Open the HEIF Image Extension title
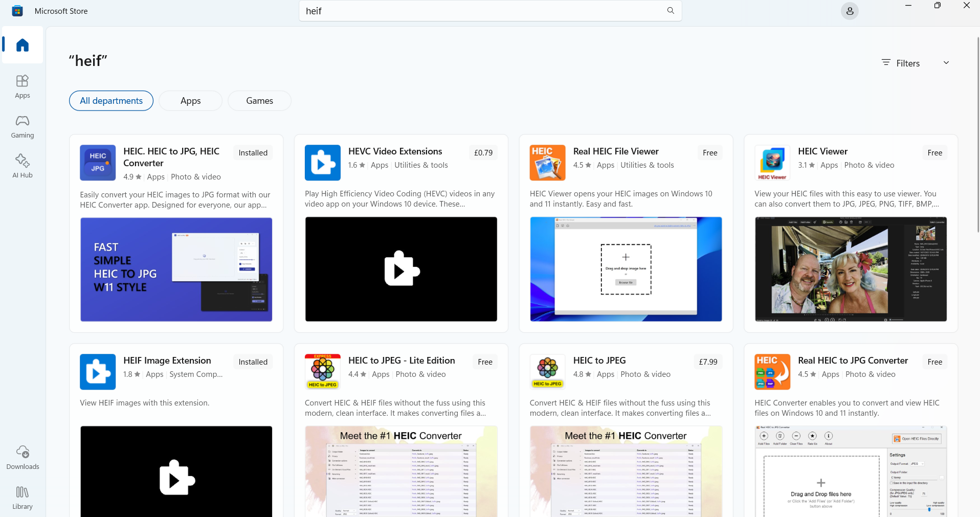Screen dimensions: 980x517 167,361
